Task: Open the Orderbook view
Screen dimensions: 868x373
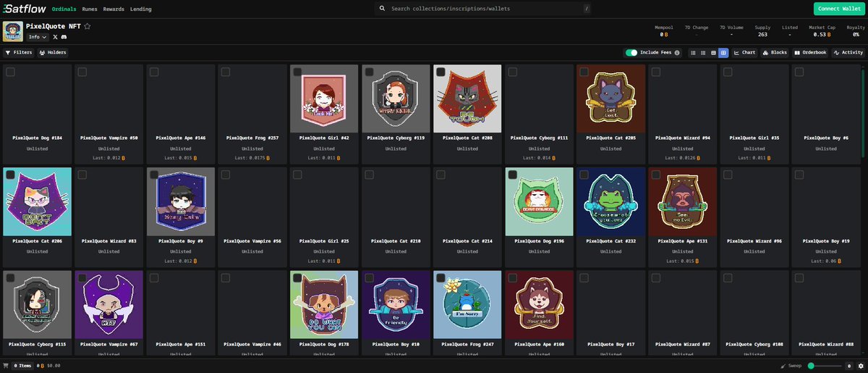Action: (x=811, y=53)
